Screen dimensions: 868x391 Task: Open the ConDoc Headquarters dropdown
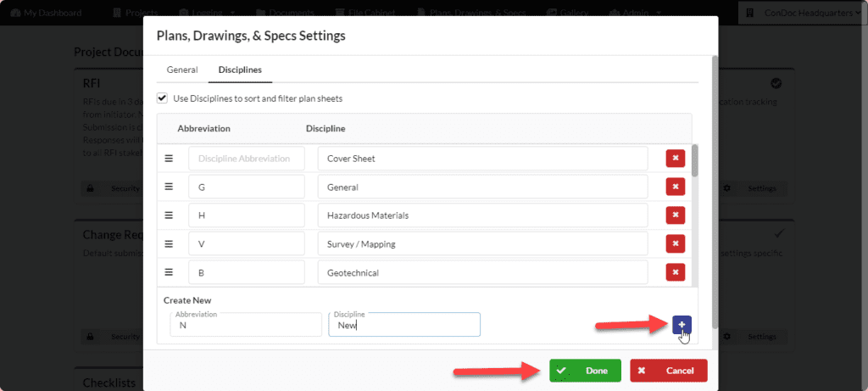[x=803, y=12]
